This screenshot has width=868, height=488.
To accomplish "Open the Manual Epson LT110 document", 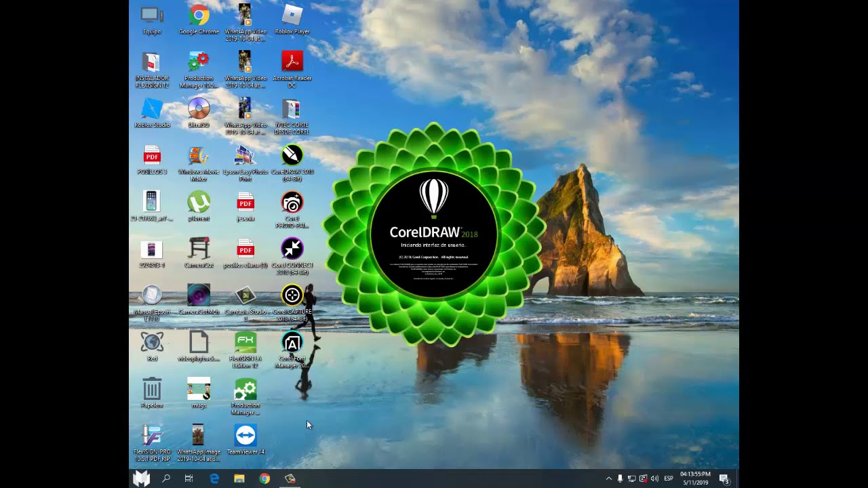I will [x=152, y=304].
